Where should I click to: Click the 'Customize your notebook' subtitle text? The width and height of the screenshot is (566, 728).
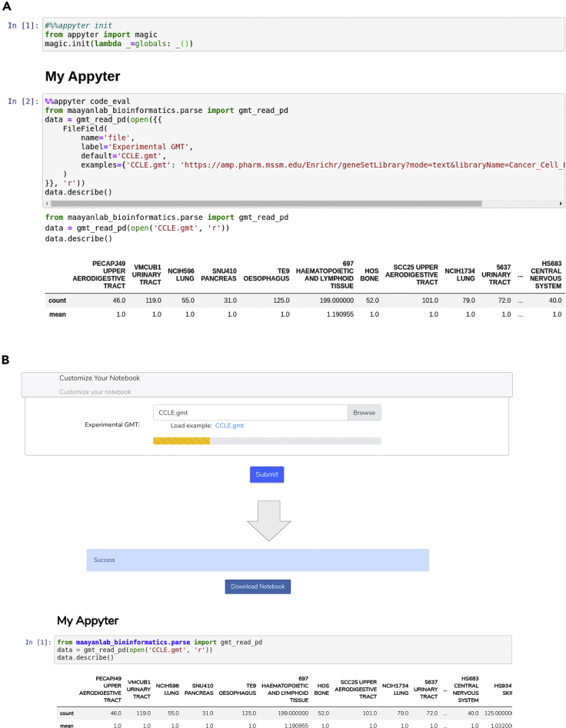pyautogui.click(x=95, y=392)
